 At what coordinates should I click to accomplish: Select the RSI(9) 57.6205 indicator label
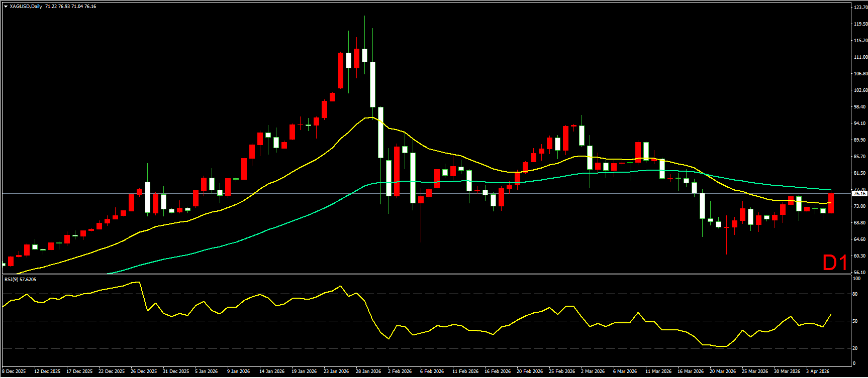tap(21, 279)
